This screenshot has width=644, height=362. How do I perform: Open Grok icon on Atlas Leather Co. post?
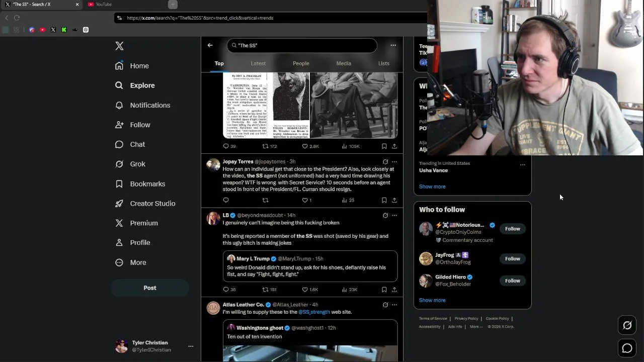(x=385, y=305)
